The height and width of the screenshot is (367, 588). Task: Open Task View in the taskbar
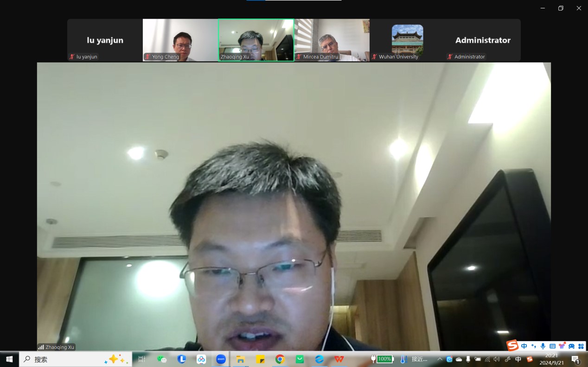142,359
